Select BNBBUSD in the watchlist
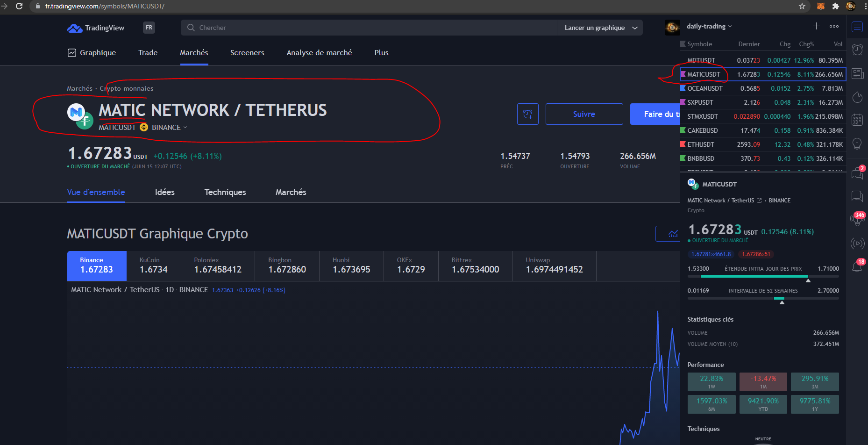Screen dimensions: 868x445 coord(763,158)
